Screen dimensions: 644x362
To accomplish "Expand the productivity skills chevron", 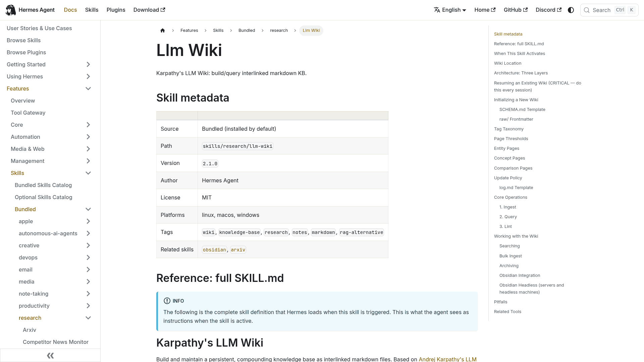I will pos(88,306).
